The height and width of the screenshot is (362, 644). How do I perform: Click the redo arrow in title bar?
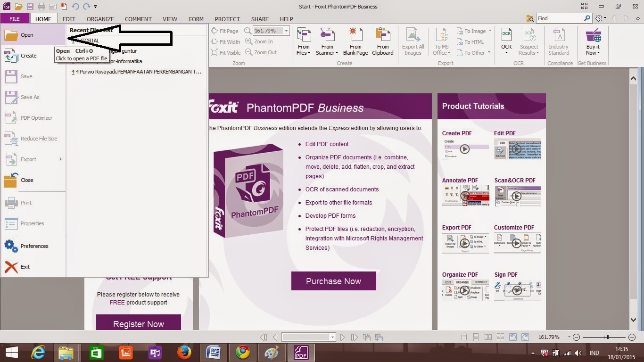pyautogui.click(x=86, y=7)
